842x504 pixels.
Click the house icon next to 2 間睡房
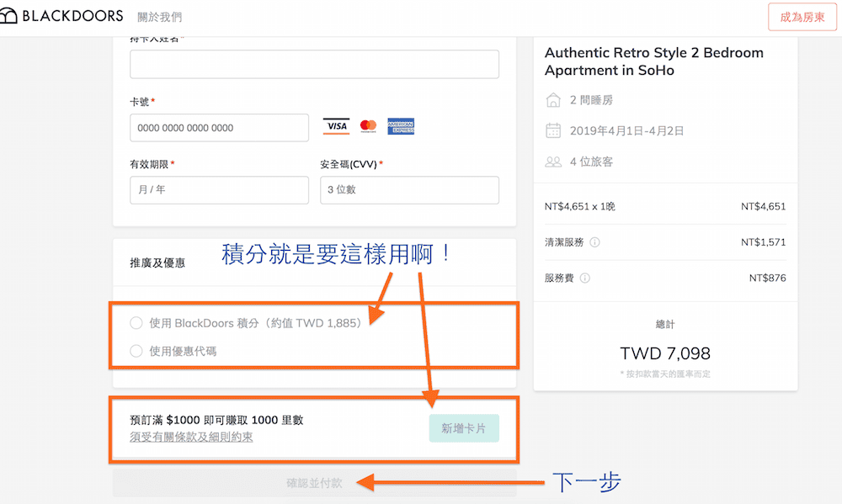tap(553, 100)
